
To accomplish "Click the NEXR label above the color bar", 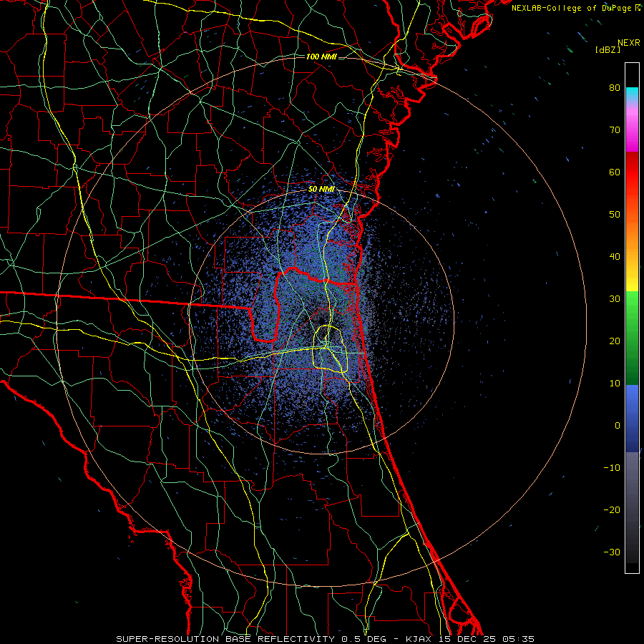I will (629, 43).
